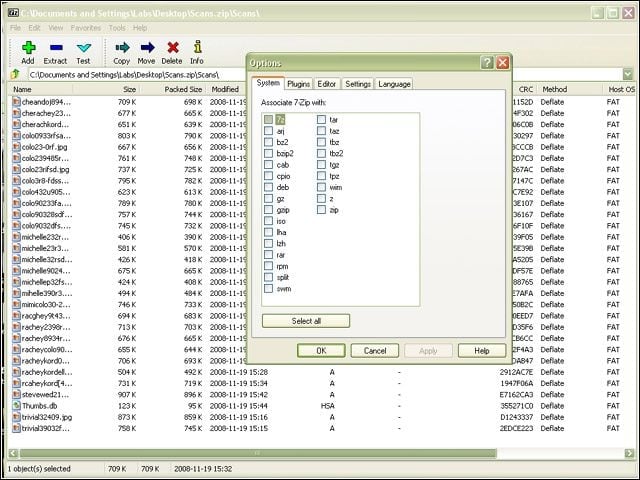Open the Info toolbar icon
This screenshot has width=640, height=480.
[x=198, y=47]
